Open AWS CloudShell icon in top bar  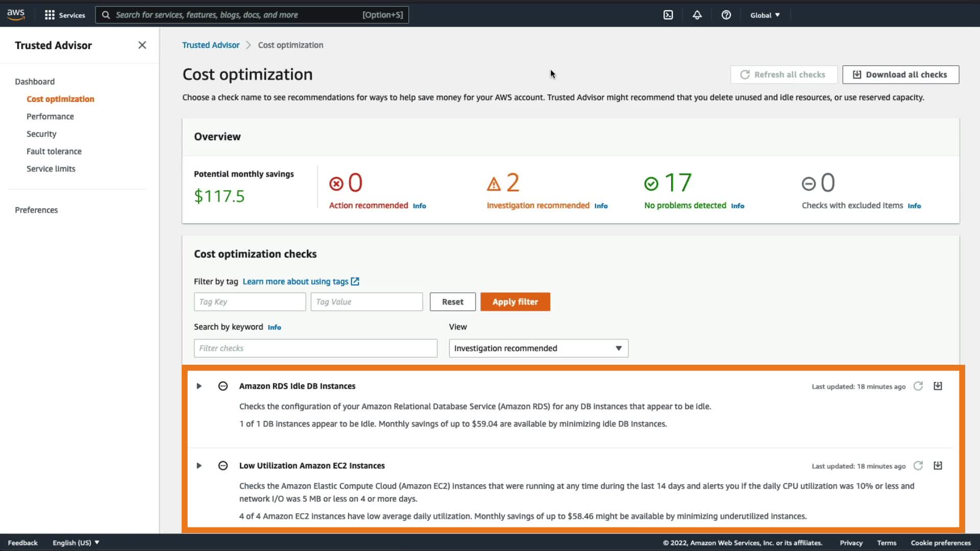(x=668, y=15)
